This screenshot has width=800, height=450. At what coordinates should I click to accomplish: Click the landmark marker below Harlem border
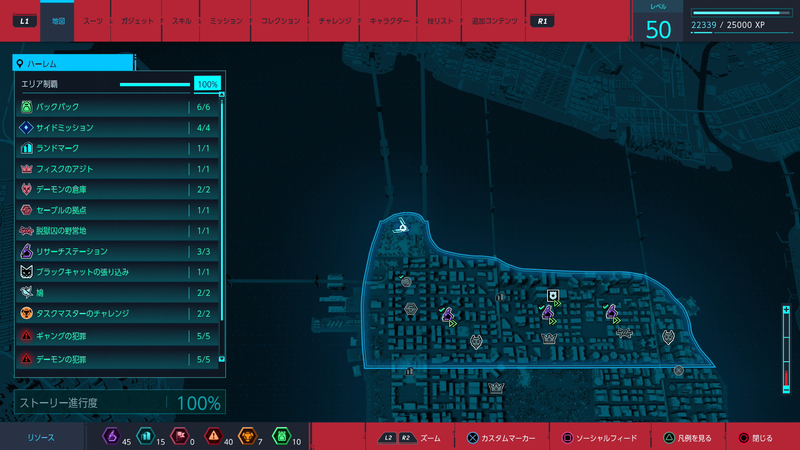[x=409, y=371]
